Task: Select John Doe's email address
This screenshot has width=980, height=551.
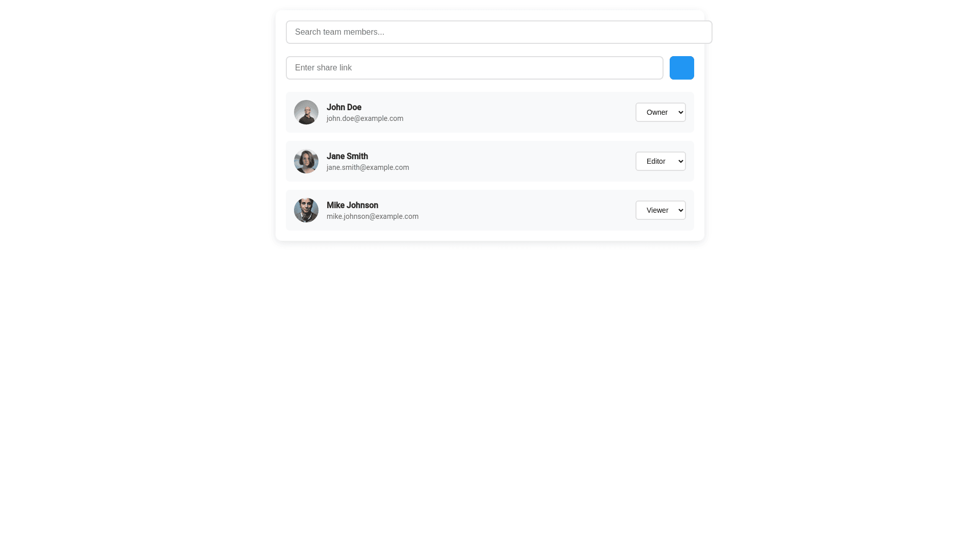Action: pos(365,118)
